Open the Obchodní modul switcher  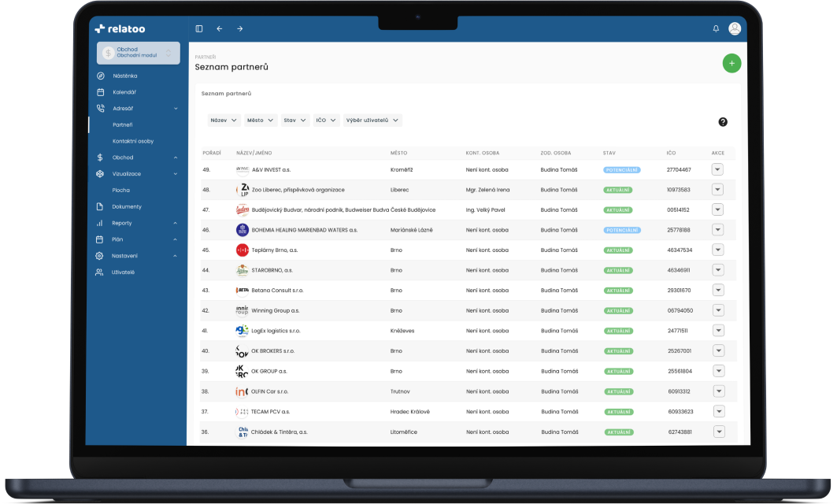[139, 53]
